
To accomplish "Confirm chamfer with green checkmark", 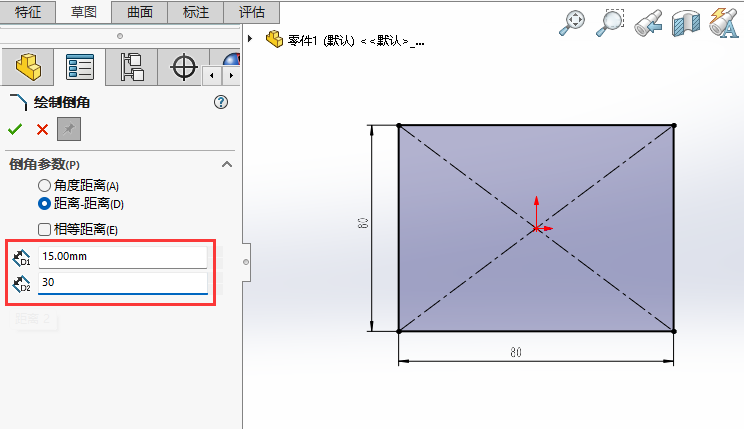I will pos(15,129).
